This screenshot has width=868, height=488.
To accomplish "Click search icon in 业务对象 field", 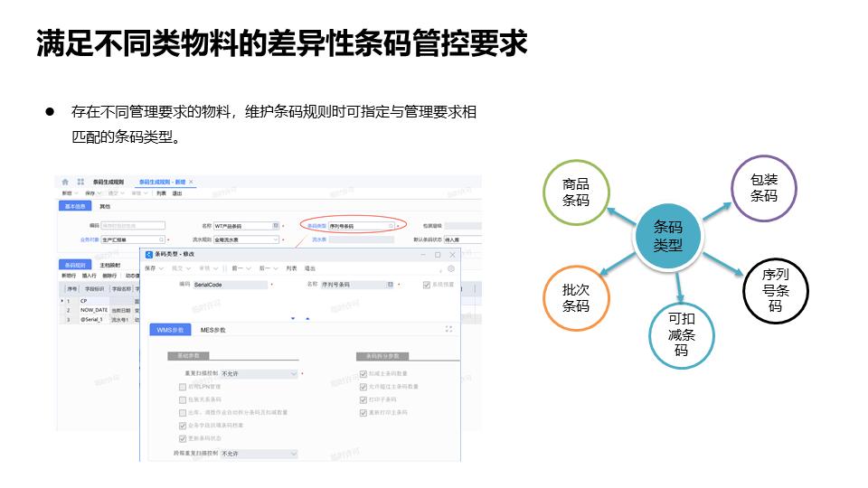I will coord(161,239).
